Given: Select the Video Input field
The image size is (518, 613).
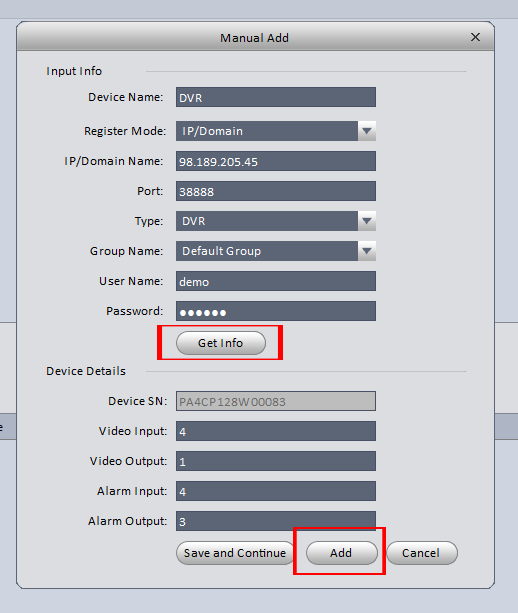Looking at the screenshot, I should coord(276,431).
